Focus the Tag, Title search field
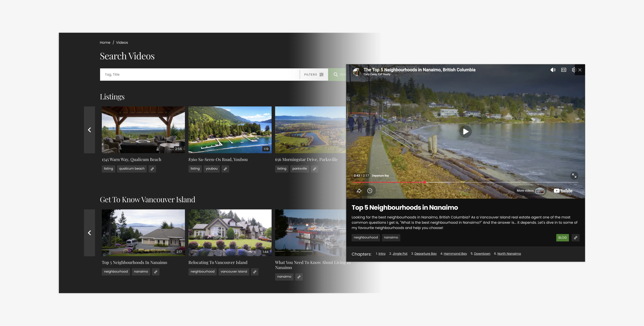Image resolution: width=644 pixels, height=326 pixels. pyautogui.click(x=200, y=75)
